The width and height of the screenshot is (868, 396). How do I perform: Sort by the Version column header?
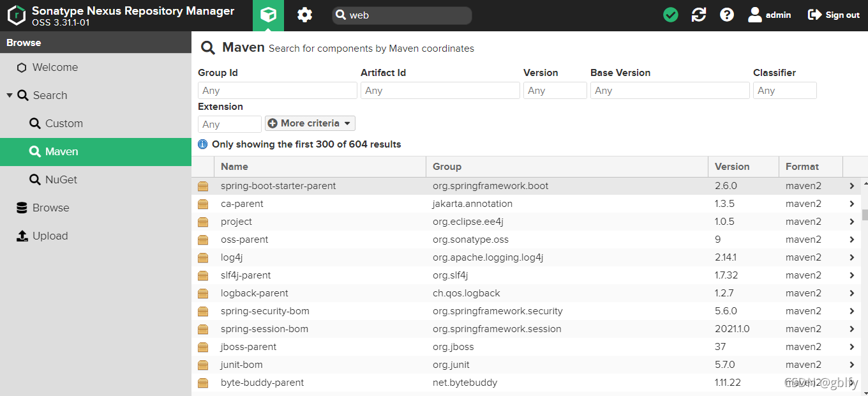pyautogui.click(x=732, y=167)
